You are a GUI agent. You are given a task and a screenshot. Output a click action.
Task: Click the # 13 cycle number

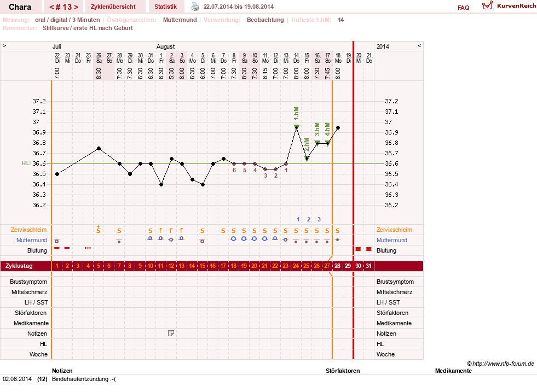tap(63, 7)
